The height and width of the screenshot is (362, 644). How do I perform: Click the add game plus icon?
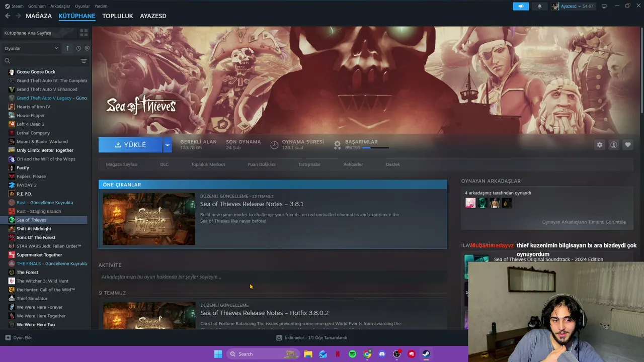pos(8,338)
